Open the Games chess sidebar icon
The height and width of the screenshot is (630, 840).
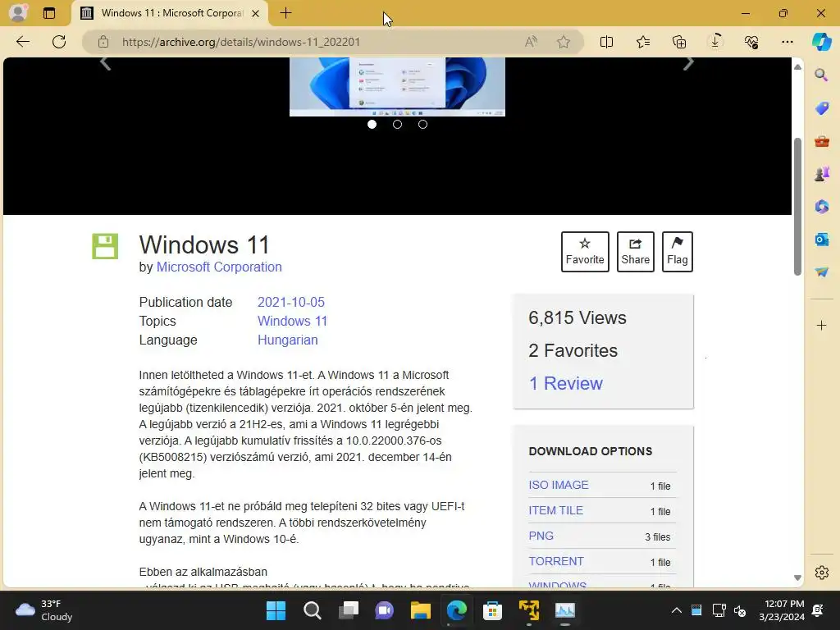pyautogui.click(x=821, y=174)
